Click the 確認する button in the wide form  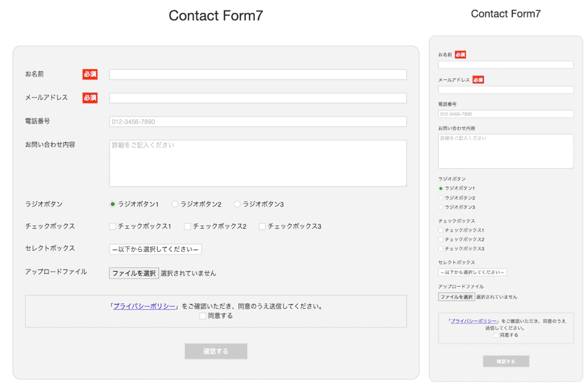pos(216,351)
